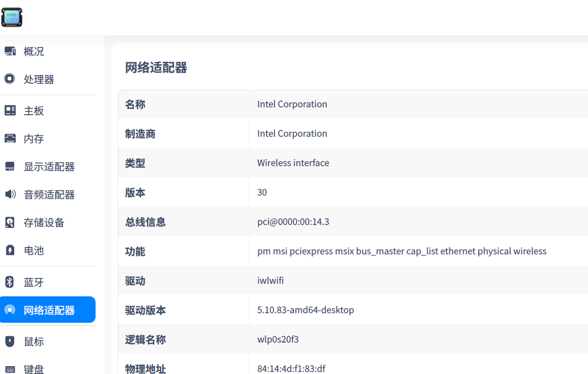The image size is (588, 374).
Task: Click the pci@0000:00:14.3 bus value
Action: tap(293, 222)
